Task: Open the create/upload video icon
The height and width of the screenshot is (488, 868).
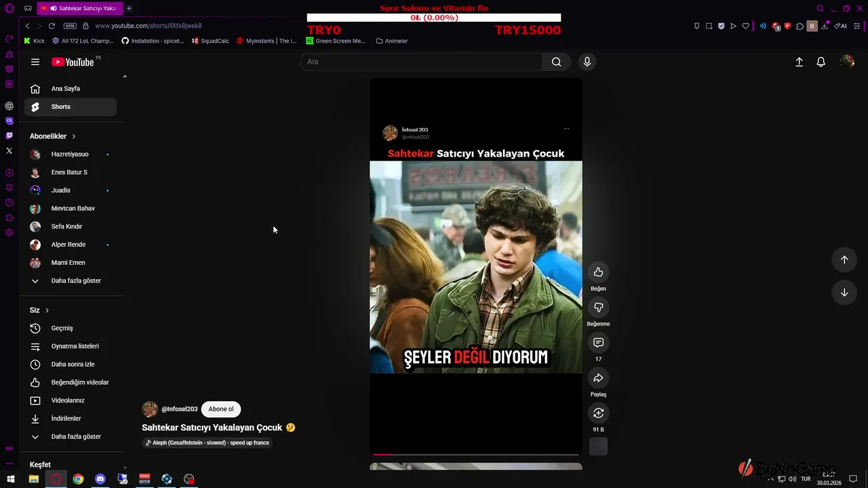Action: pos(799,62)
